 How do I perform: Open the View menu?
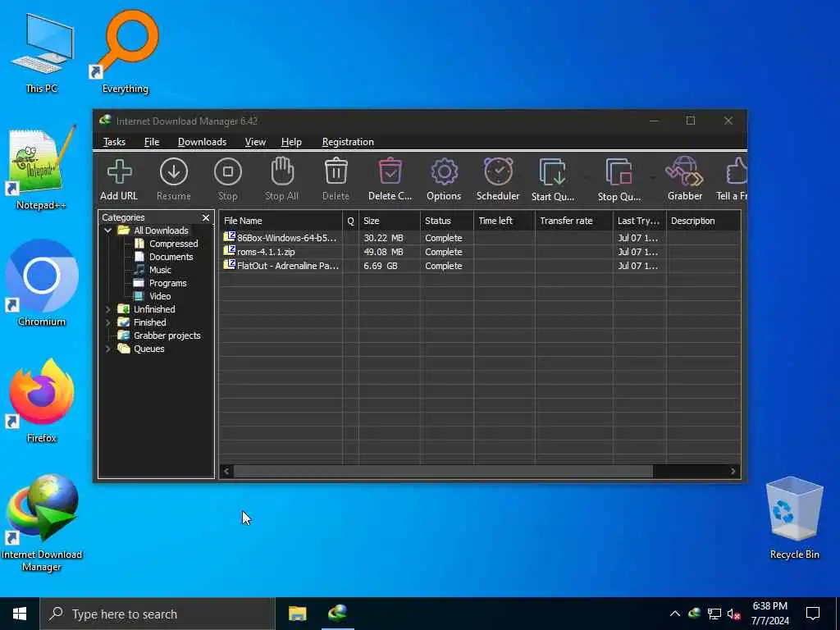pos(255,142)
